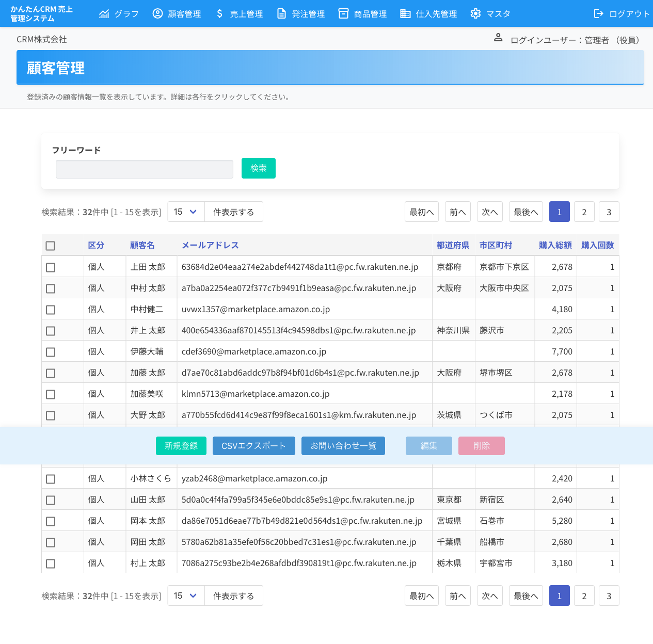
Task: Check the checkbox for 上田 太郎's row
Action: tap(50, 267)
